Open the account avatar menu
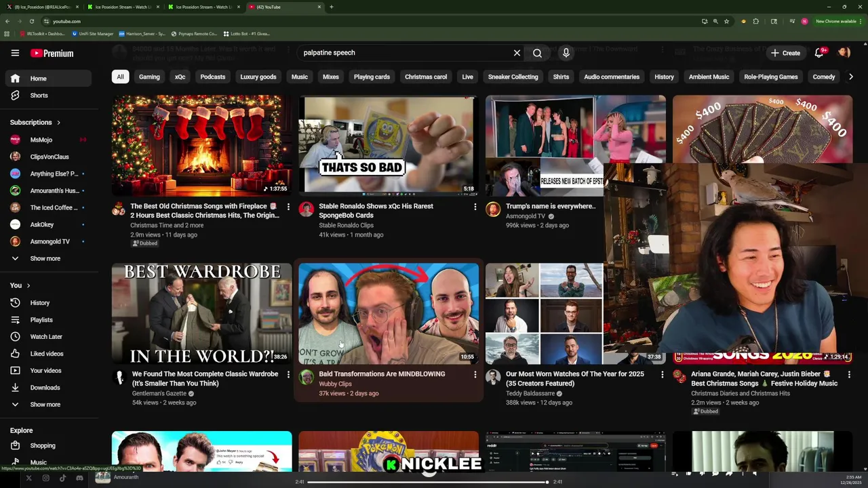The image size is (868, 488). [844, 53]
